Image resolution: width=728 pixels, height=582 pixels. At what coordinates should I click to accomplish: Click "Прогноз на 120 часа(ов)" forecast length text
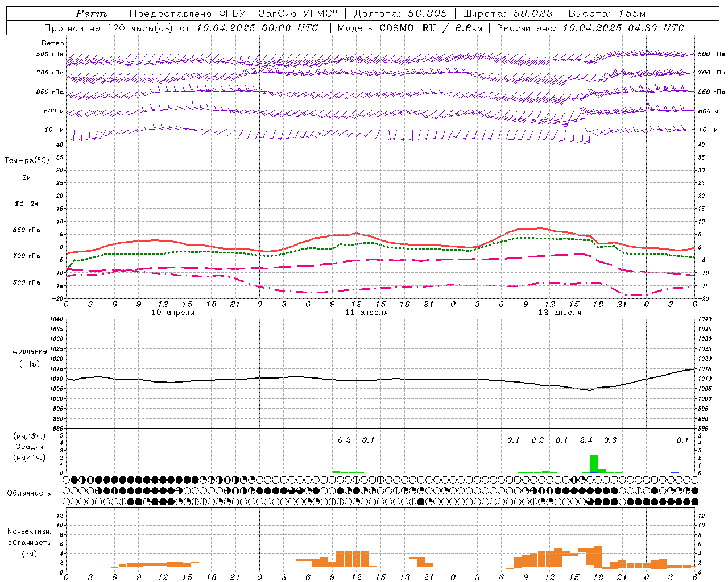(109, 28)
